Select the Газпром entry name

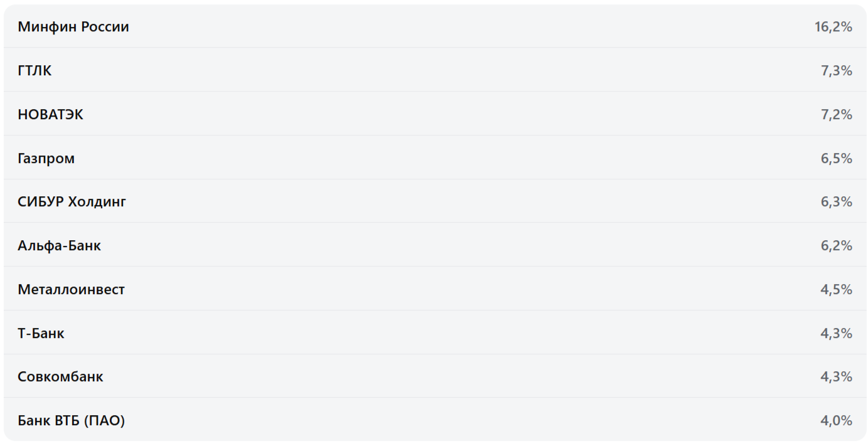click(x=46, y=159)
